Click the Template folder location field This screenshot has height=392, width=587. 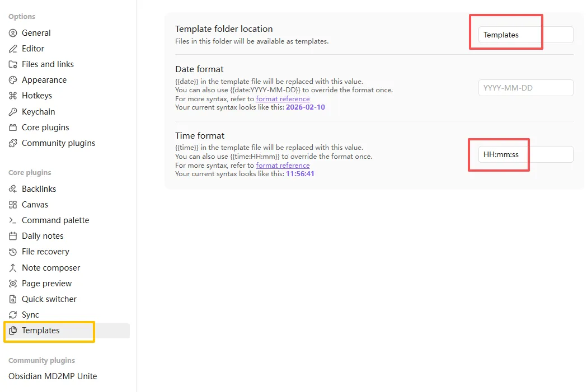click(525, 35)
